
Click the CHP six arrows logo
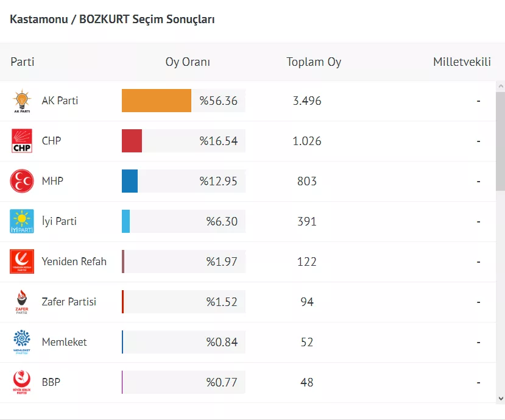[x=22, y=141]
